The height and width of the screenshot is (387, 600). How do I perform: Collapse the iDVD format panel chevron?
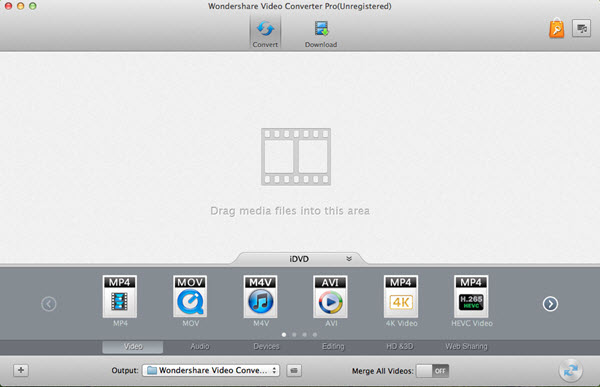349,259
